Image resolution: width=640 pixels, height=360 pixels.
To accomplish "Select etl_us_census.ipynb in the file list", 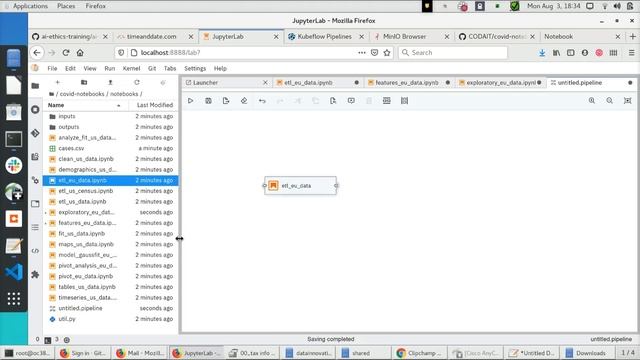I will [111, 191].
